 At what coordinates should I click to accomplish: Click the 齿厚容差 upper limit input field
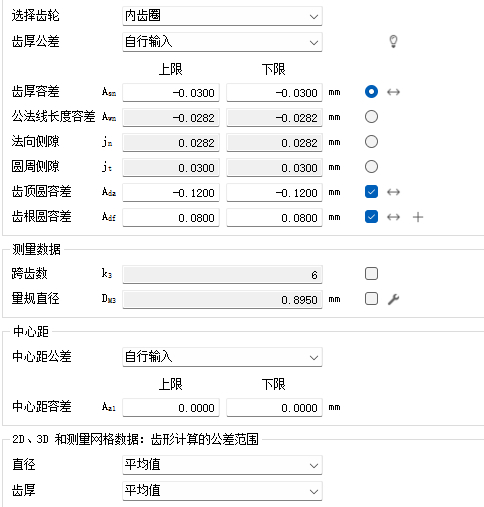(x=171, y=92)
